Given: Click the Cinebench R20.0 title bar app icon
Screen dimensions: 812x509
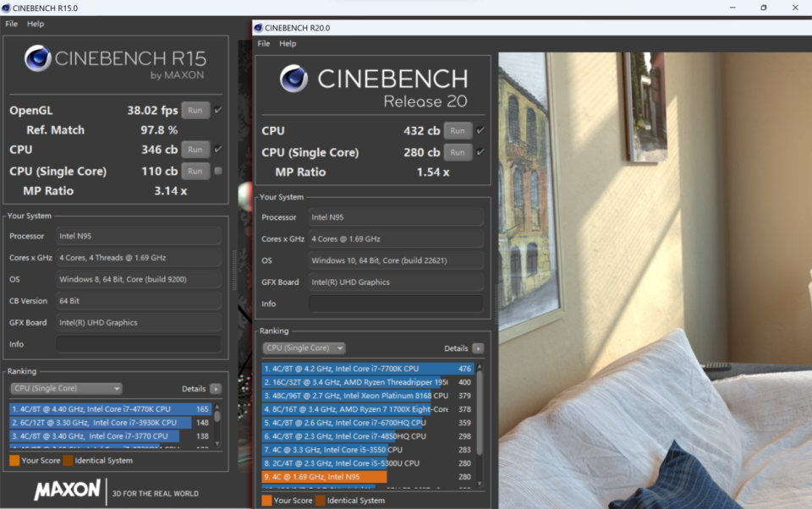Looking at the screenshot, I should tap(259, 27).
